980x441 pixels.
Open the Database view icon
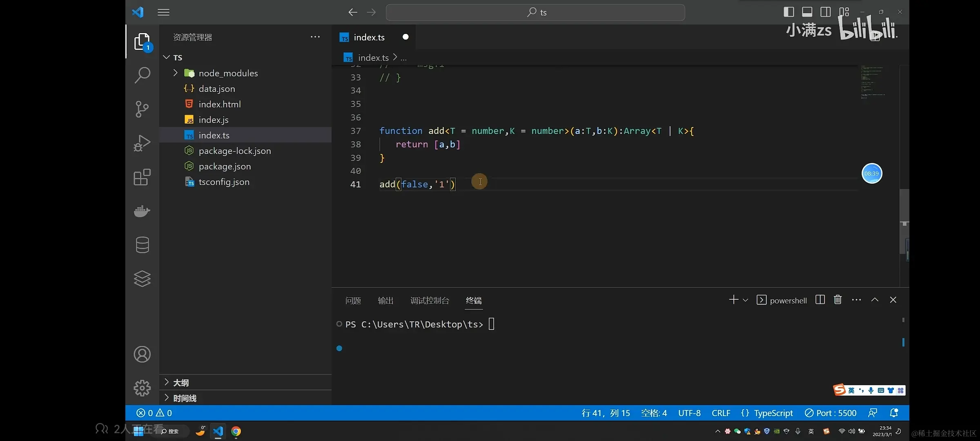pos(142,245)
